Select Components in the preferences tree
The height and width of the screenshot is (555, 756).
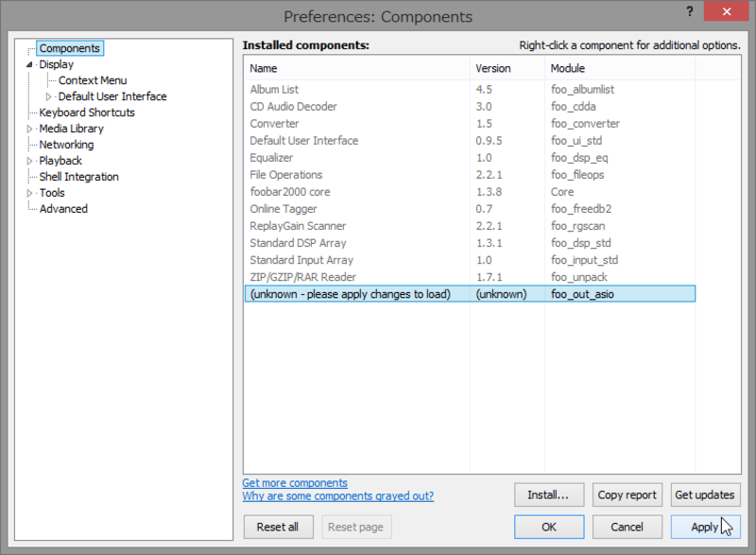[x=69, y=48]
